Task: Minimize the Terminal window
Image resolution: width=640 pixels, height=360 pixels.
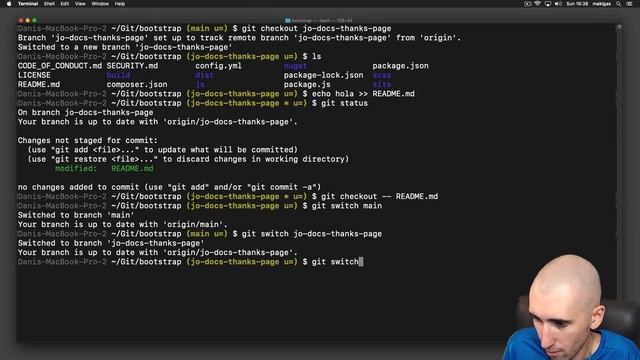Action: tap(28, 20)
